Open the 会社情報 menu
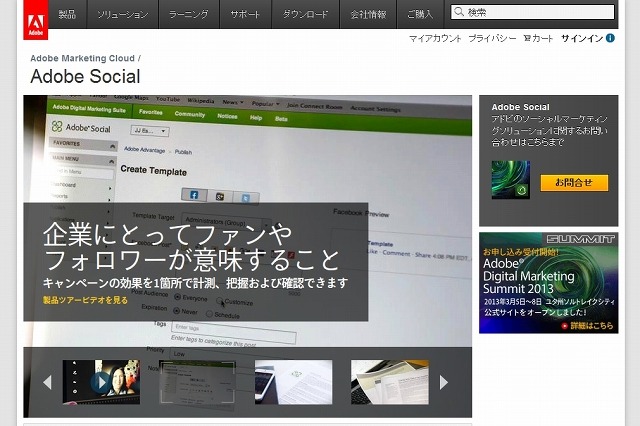This screenshot has width=640, height=426. 368,14
